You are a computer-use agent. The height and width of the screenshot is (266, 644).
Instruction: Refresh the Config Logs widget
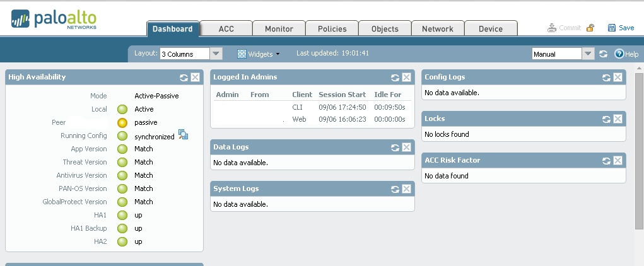pos(606,77)
